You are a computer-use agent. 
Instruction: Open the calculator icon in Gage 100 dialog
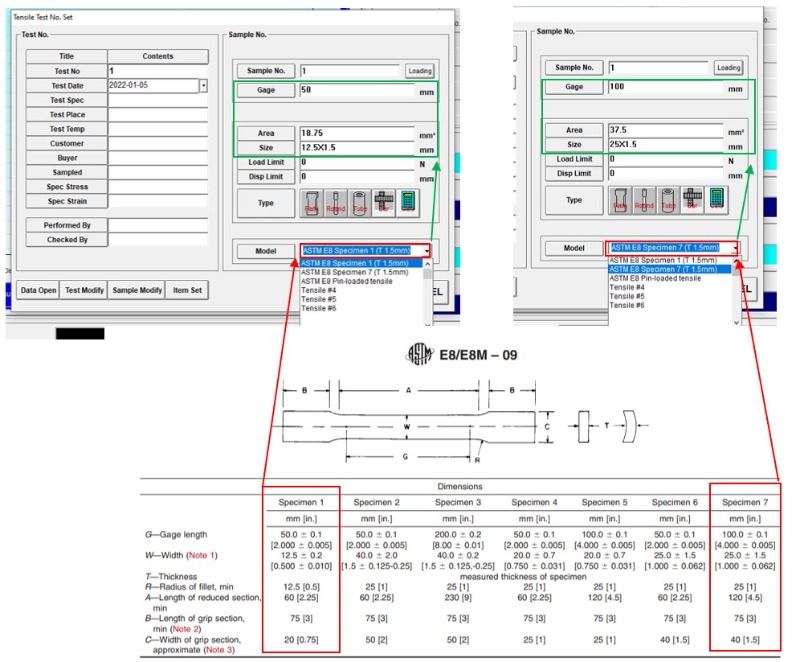point(716,200)
